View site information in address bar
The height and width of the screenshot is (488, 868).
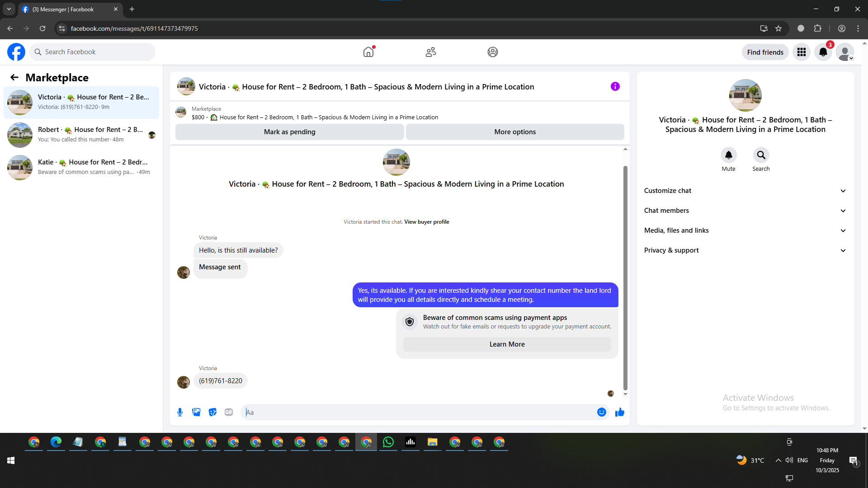(62, 28)
